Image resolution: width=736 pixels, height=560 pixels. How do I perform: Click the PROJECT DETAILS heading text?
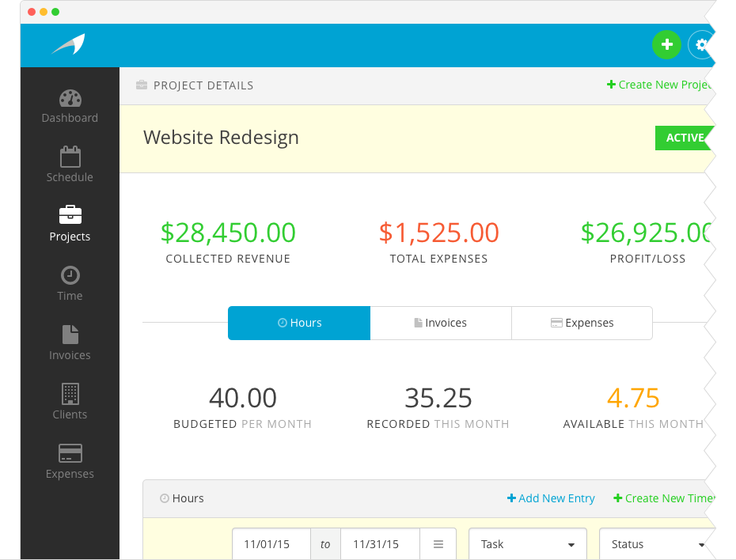(203, 85)
